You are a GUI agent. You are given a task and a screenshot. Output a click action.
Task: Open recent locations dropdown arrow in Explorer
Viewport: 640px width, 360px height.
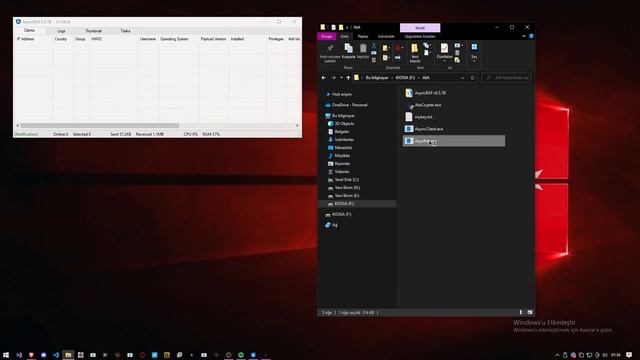point(341,78)
